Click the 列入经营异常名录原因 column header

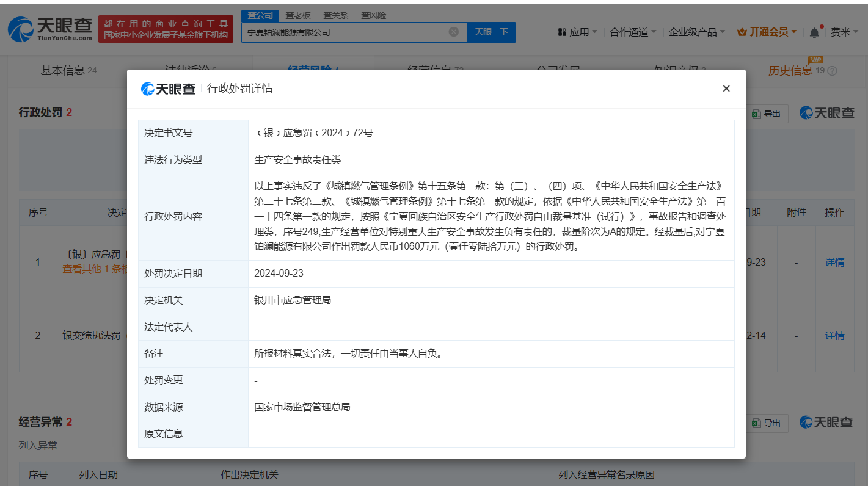coord(607,474)
